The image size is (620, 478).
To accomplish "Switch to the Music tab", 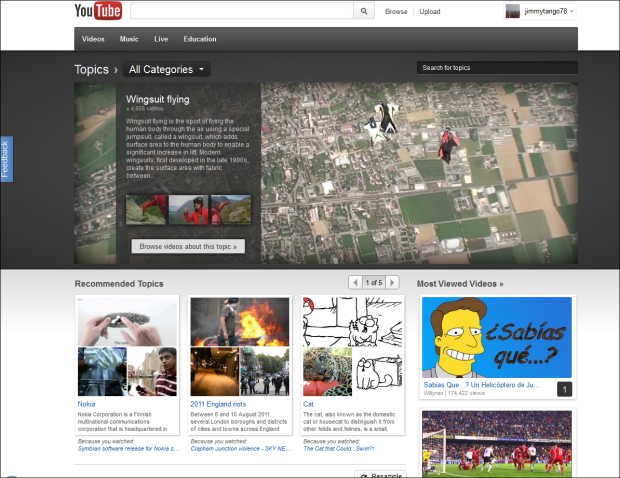I will (129, 39).
